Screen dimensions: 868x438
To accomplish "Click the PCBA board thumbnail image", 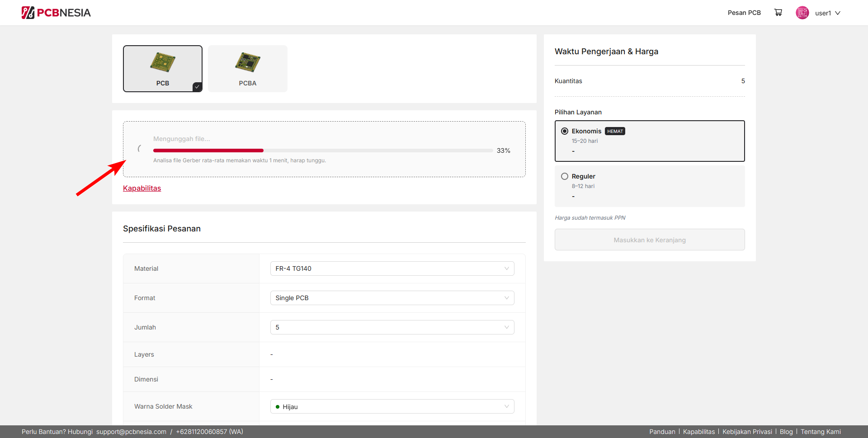I will [248, 62].
